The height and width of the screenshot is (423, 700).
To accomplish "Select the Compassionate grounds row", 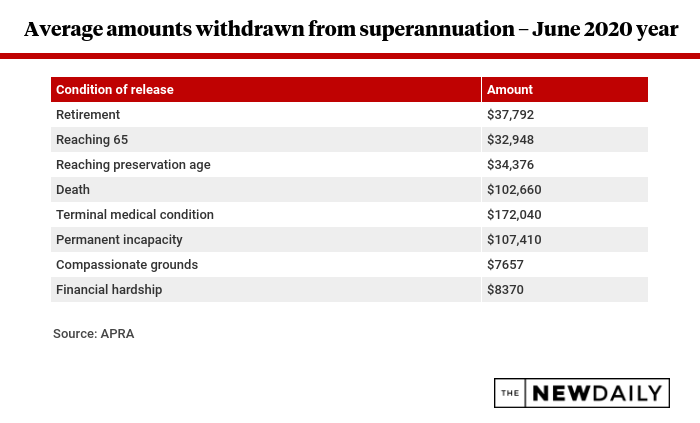I will click(x=127, y=265).
